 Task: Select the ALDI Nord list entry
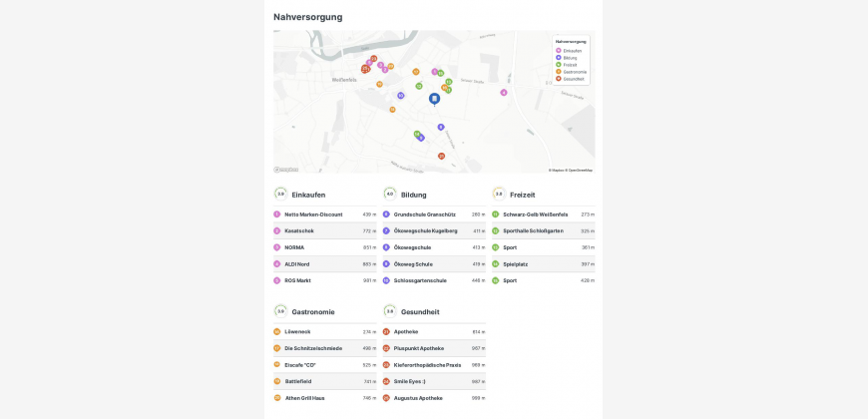[x=325, y=264]
